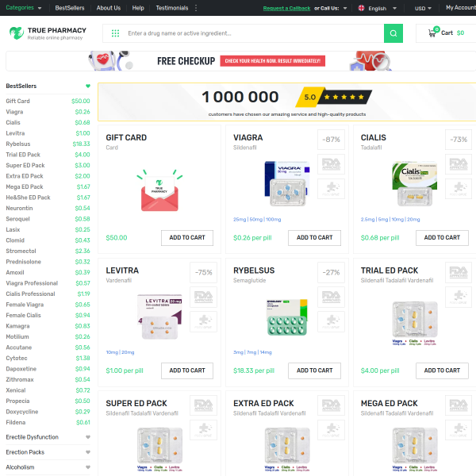Open the USD currency dropdown
The height and width of the screenshot is (476, 476).
(424, 8)
